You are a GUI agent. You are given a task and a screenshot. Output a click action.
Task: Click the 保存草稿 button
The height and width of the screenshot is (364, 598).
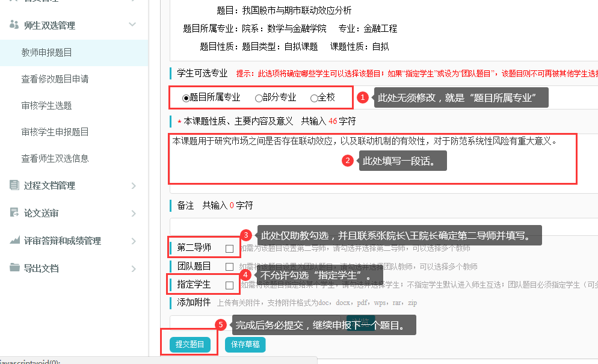(x=245, y=345)
